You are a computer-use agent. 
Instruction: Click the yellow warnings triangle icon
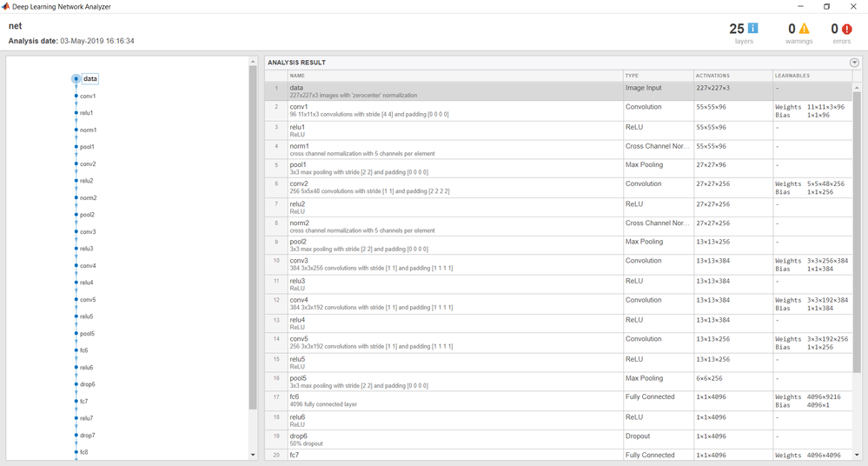click(x=805, y=29)
